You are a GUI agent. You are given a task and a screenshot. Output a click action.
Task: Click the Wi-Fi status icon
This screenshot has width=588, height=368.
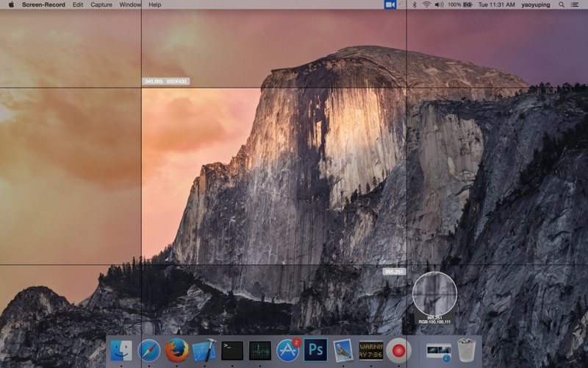[x=426, y=4]
